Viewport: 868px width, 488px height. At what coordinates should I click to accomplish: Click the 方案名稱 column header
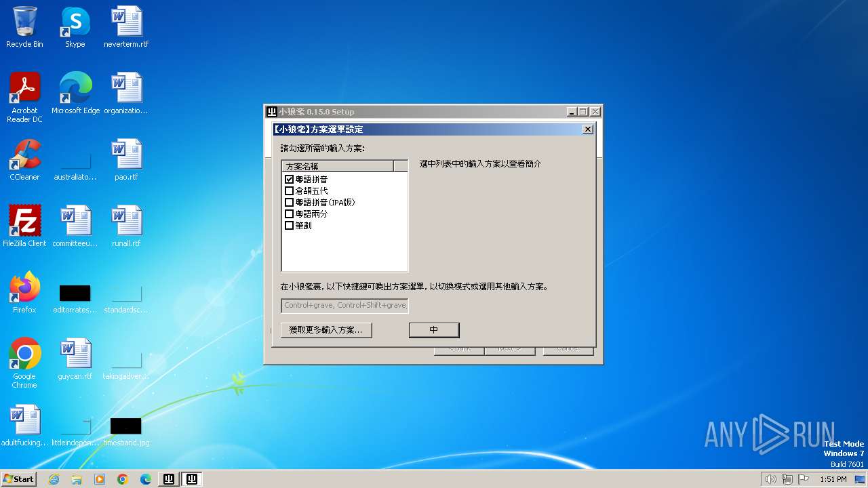click(x=338, y=166)
